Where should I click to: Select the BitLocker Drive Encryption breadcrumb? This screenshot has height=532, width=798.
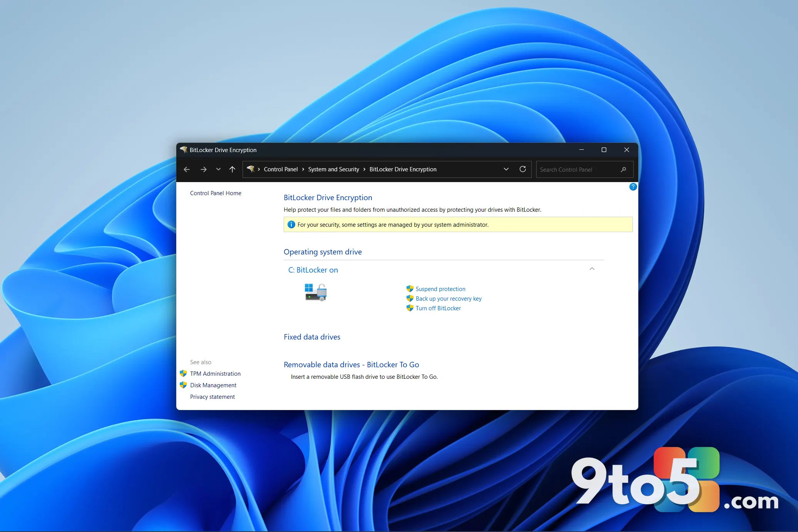pyautogui.click(x=403, y=169)
